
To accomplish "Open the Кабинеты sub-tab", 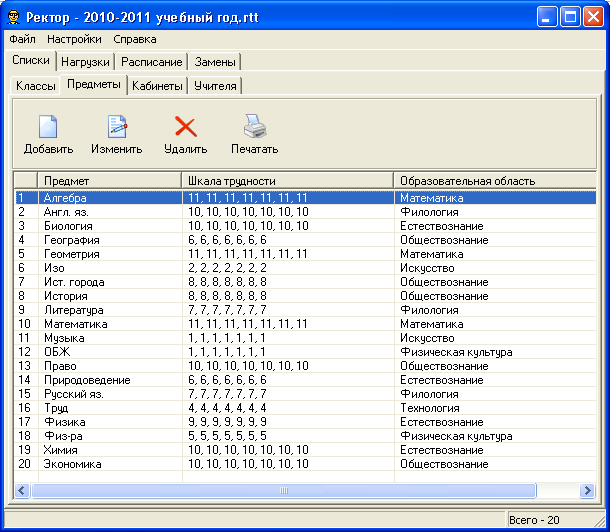I will [x=157, y=86].
